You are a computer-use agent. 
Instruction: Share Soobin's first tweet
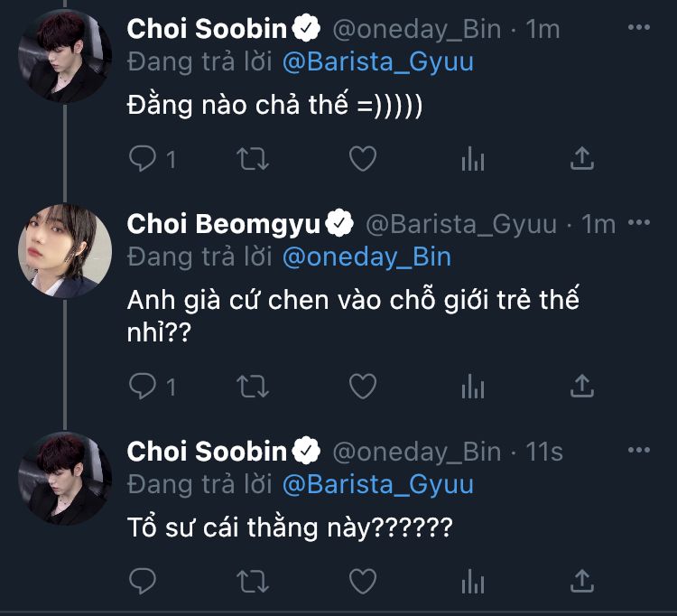coord(583,160)
